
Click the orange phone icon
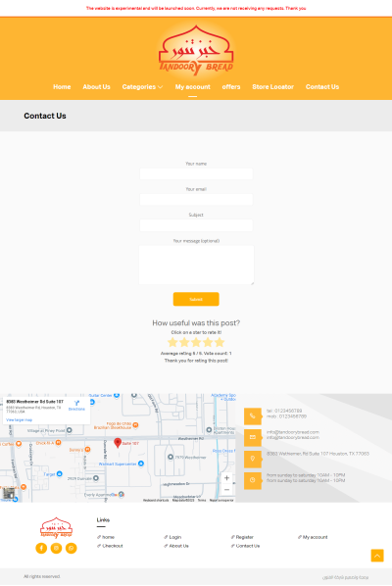click(x=253, y=415)
